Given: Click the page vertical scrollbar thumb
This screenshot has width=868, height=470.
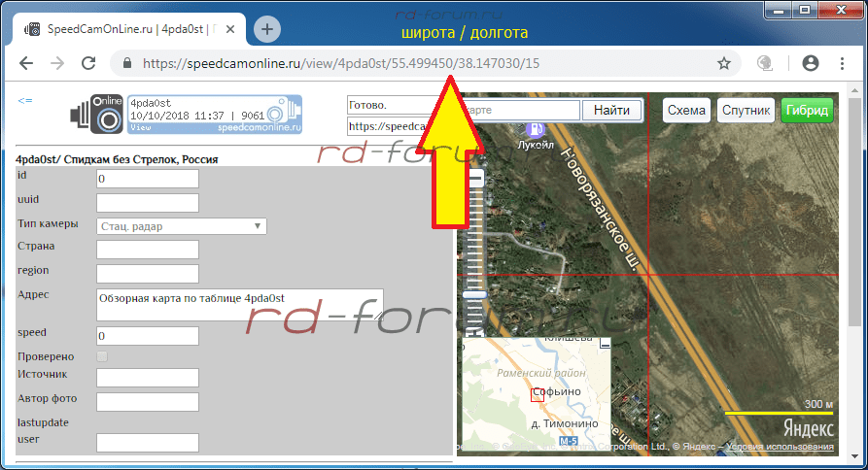Looking at the screenshot, I should (x=854, y=210).
